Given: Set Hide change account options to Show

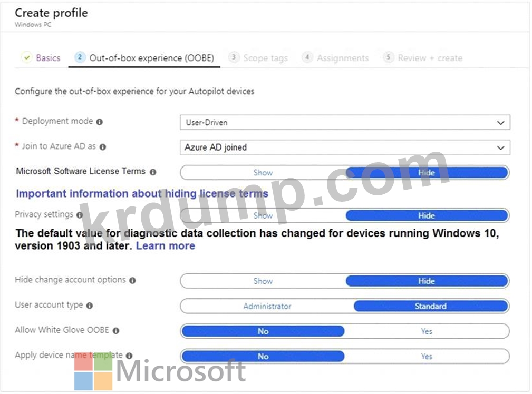Looking at the screenshot, I should click(x=263, y=281).
